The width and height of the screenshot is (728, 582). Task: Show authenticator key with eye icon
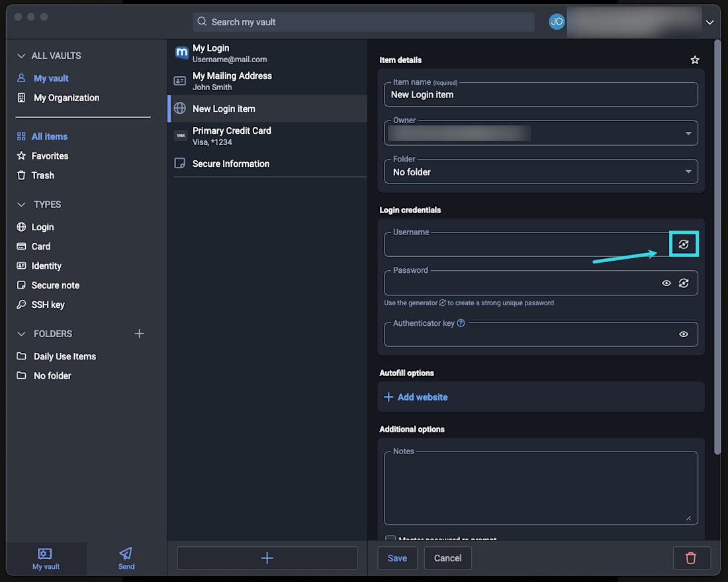pos(684,334)
